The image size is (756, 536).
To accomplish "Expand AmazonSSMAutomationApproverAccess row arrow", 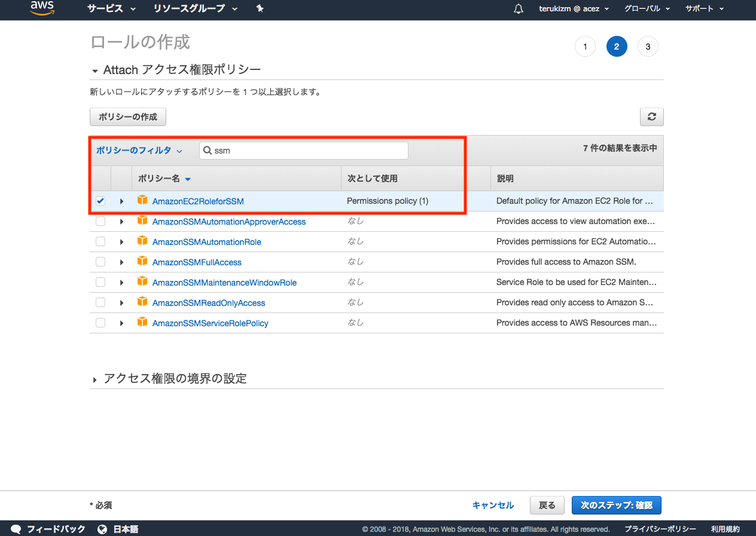I will coord(121,222).
